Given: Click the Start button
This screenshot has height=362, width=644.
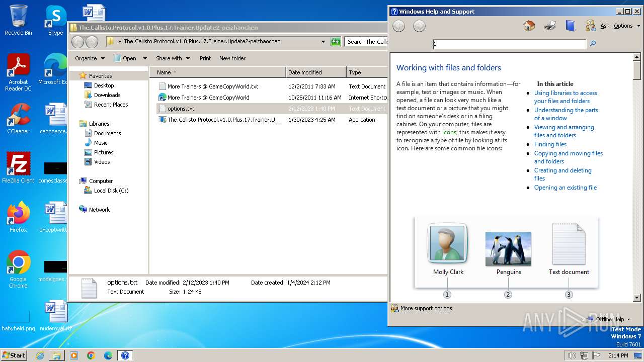Looking at the screenshot, I should pyautogui.click(x=14, y=355).
